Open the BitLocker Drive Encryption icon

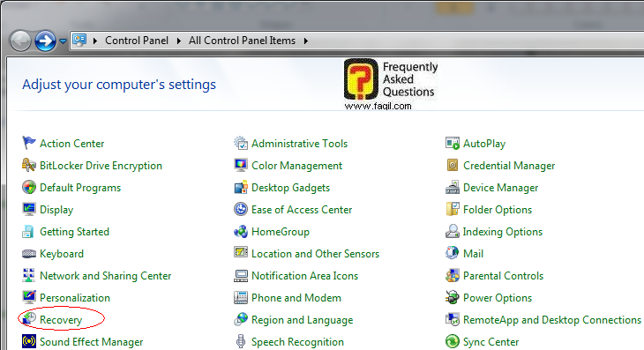pyautogui.click(x=29, y=166)
